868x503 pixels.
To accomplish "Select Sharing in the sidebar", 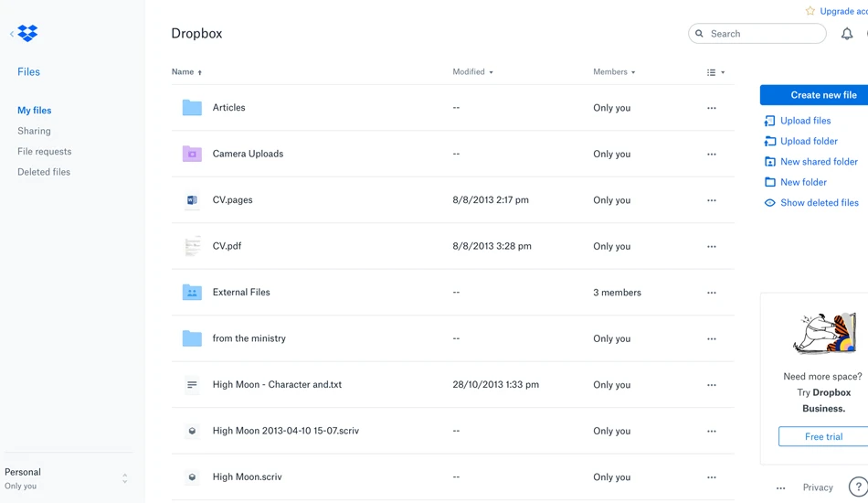I will pos(34,131).
